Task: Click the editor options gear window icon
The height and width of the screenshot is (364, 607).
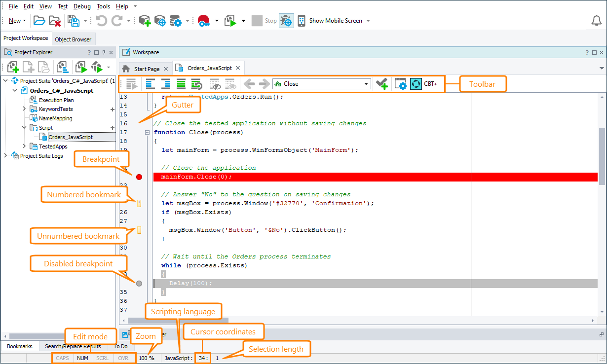Action: tap(400, 84)
